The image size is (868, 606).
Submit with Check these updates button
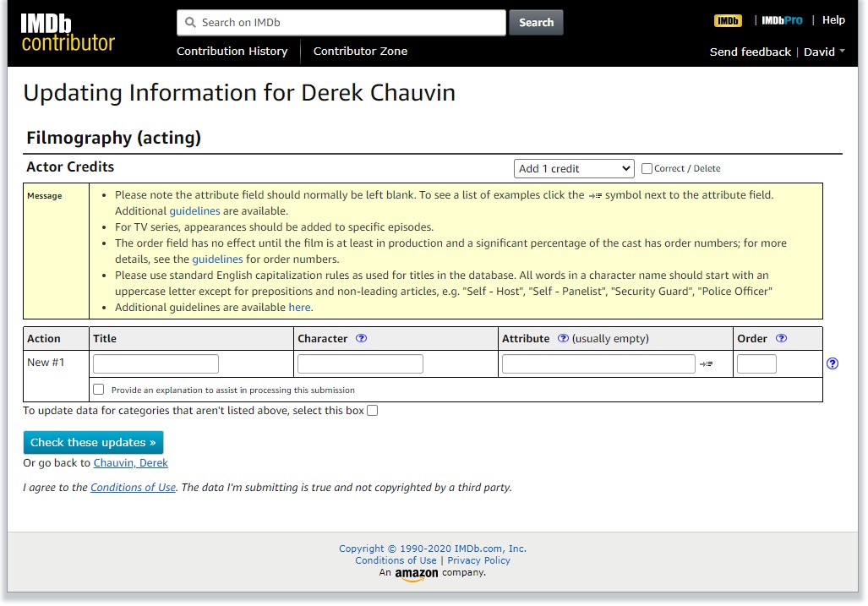pos(93,443)
